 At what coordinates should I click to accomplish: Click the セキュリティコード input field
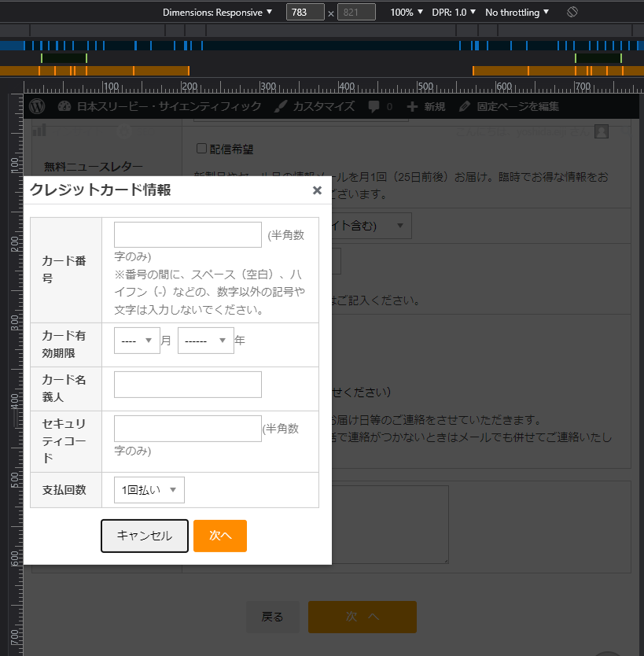tap(188, 429)
